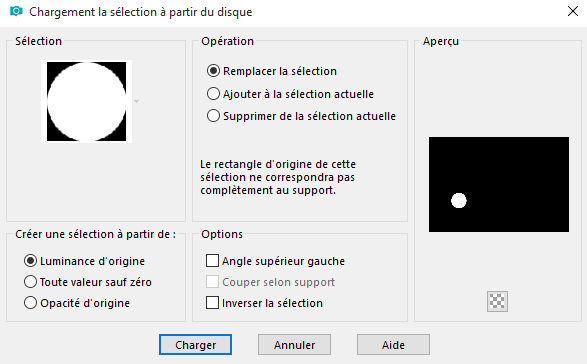Click the PaintShop Pro camera icon in the title bar

tap(16, 11)
